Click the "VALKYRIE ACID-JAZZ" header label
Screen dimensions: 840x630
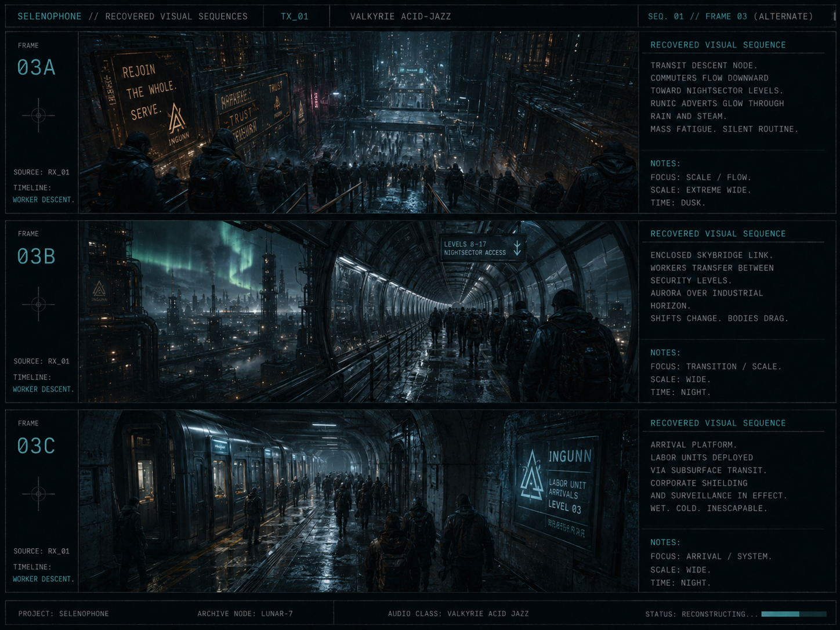click(x=400, y=16)
